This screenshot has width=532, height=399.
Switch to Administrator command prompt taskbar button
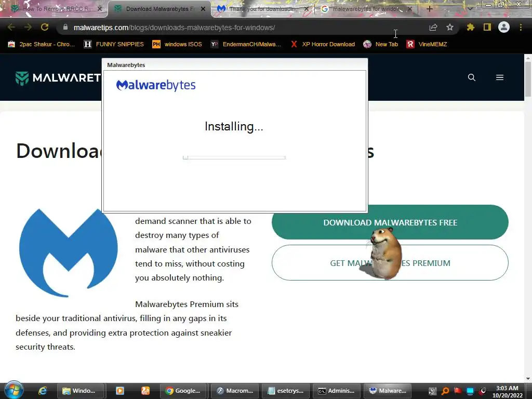pyautogui.click(x=337, y=391)
